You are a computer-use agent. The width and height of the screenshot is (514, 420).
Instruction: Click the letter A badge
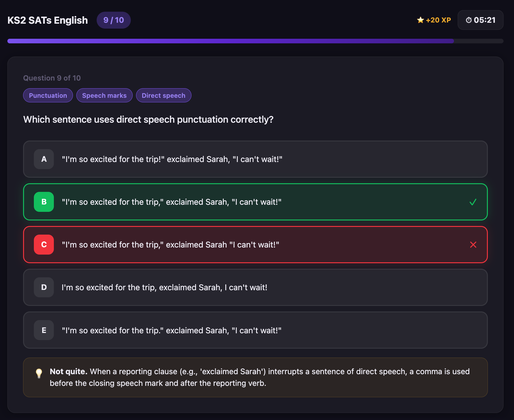point(44,159)
